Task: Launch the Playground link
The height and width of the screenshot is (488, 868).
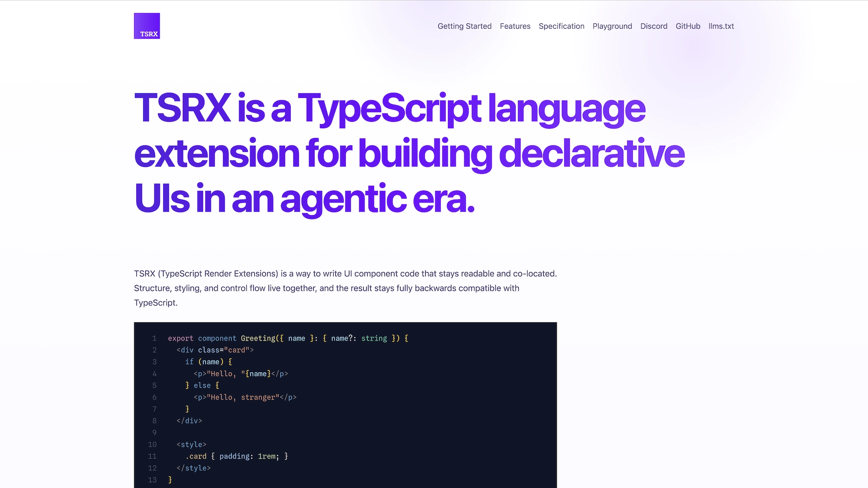Action: (612, 26)
